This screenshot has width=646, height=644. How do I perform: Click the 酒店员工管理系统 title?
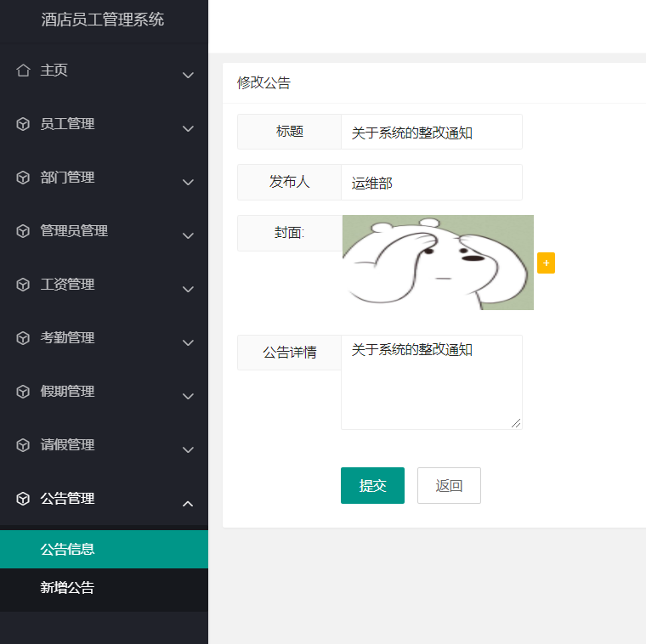pos(103,20)
